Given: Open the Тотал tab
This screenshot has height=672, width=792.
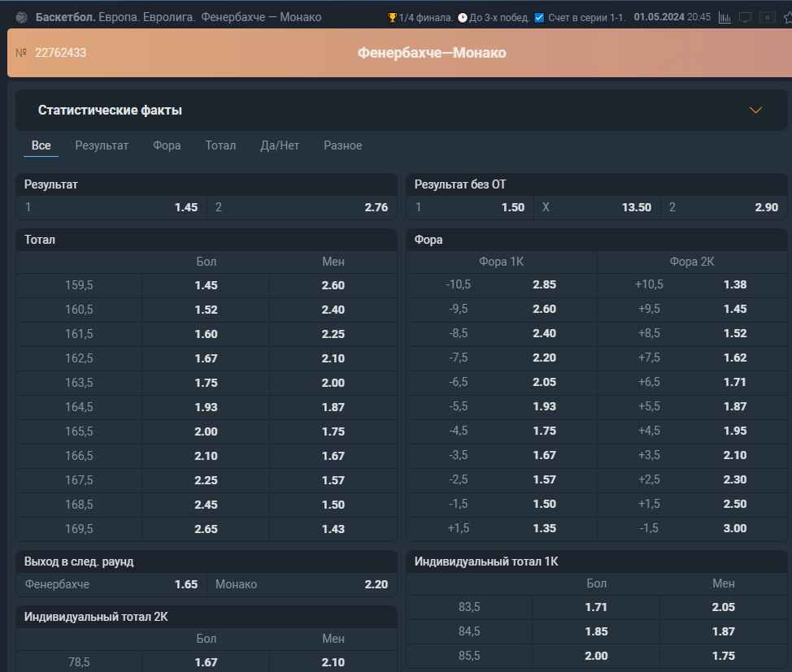Looking at the screenshot, I should (x=220, y=145).
